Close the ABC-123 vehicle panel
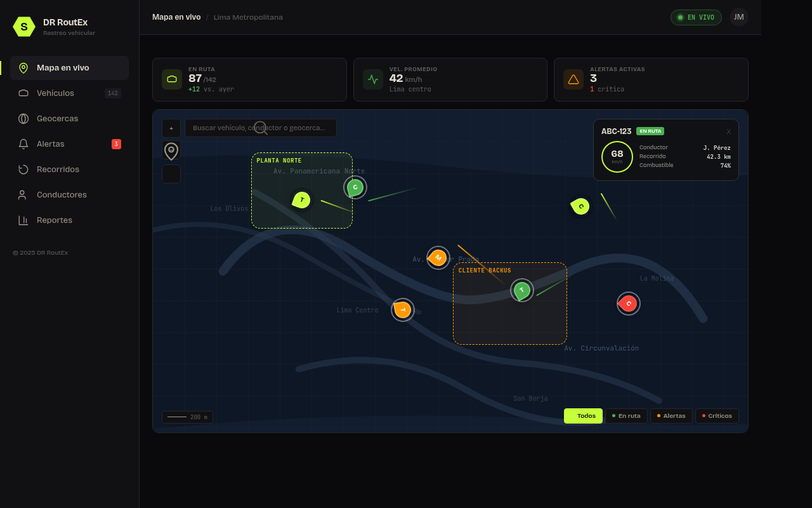This screenshot has height=508, width=812. click(729, 131)
